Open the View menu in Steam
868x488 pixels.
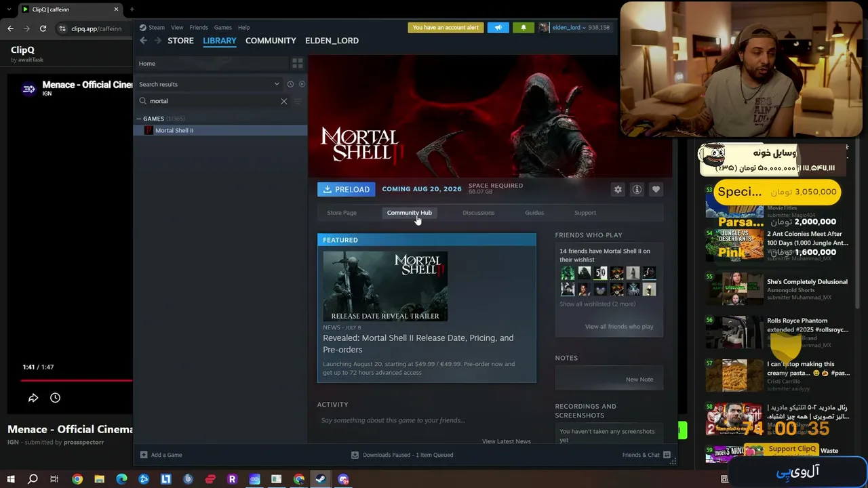(177, 28)
